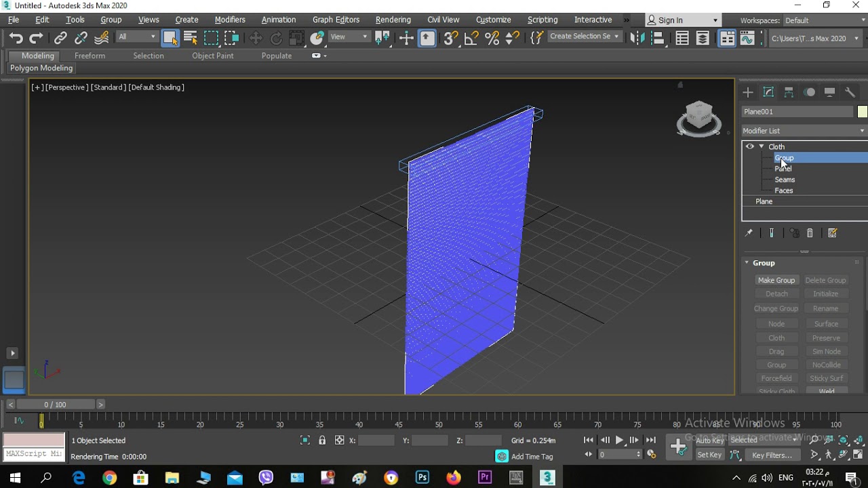Screen dimensions: 868x488
Task: Switch to the Freeform ribbon tab
Action: (x=90, y=56)
